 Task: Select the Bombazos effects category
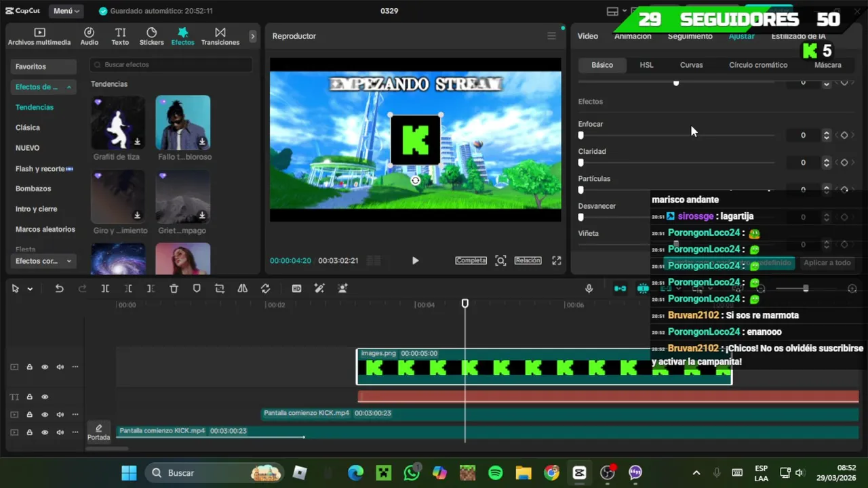pyautogui.click(x=33, y=188)
